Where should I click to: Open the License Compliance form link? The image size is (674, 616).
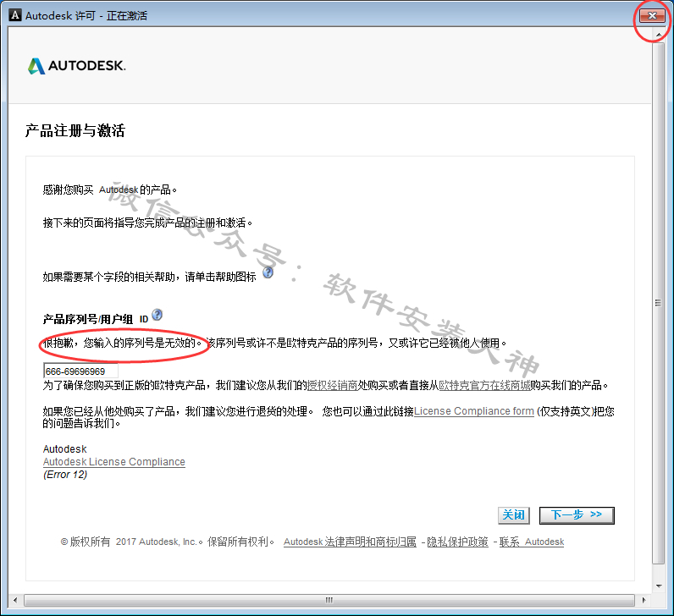coord(473,411)
